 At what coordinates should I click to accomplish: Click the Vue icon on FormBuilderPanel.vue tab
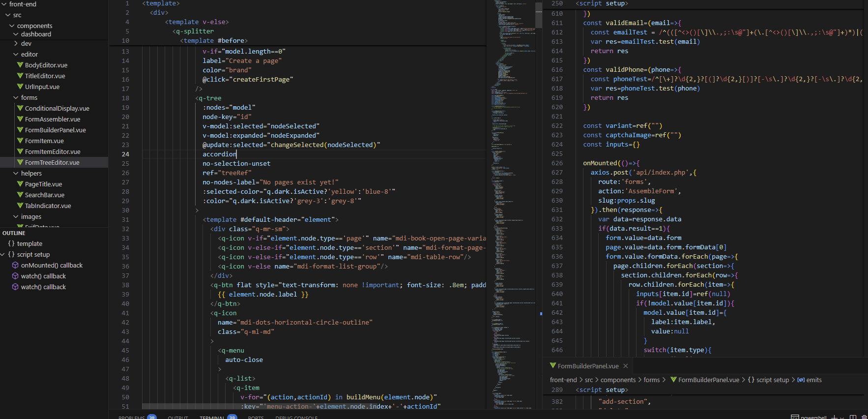coord(553,366)
